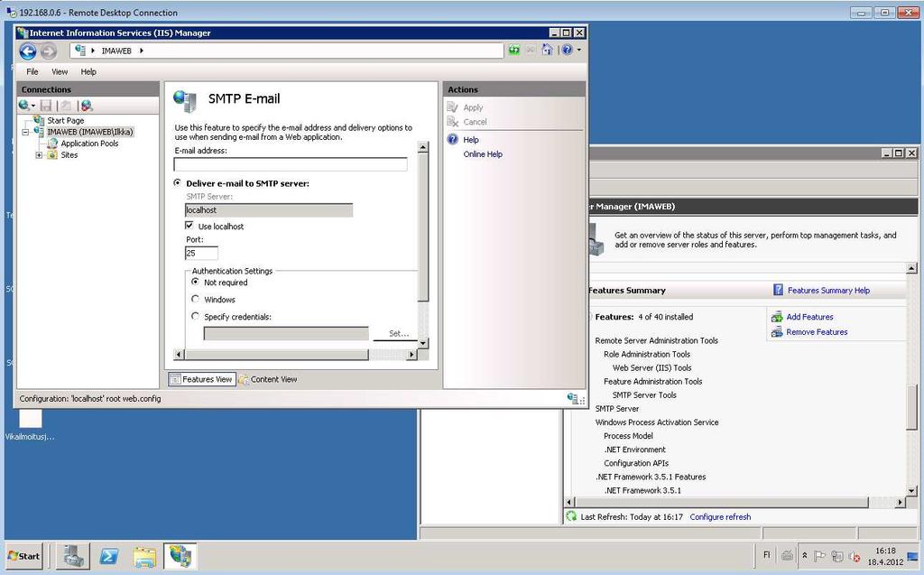Click the Apply action

point(473,107)
